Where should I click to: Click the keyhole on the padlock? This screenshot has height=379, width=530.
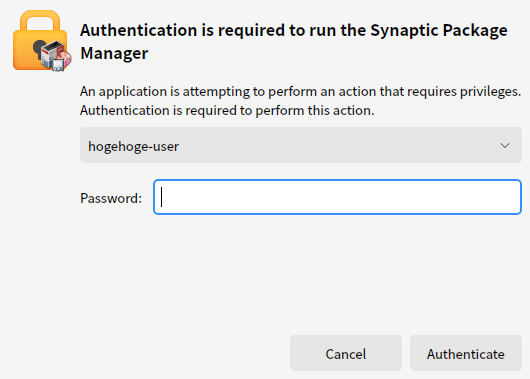(39, 48)
